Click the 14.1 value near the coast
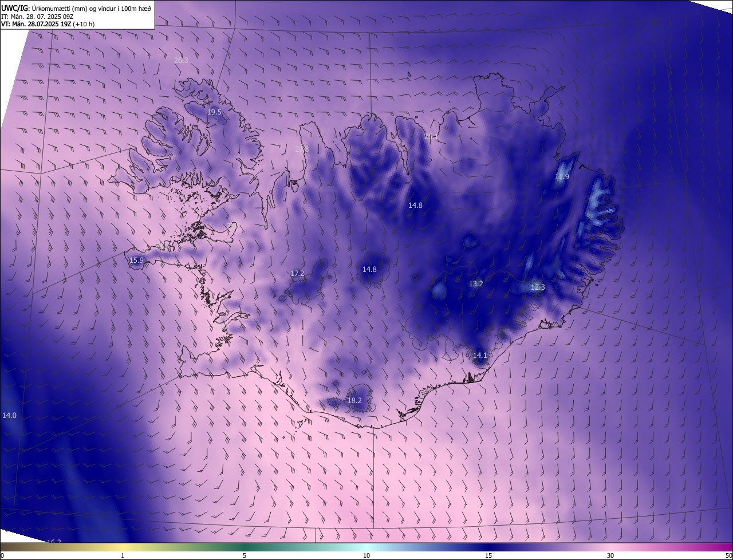 point(480,355)
